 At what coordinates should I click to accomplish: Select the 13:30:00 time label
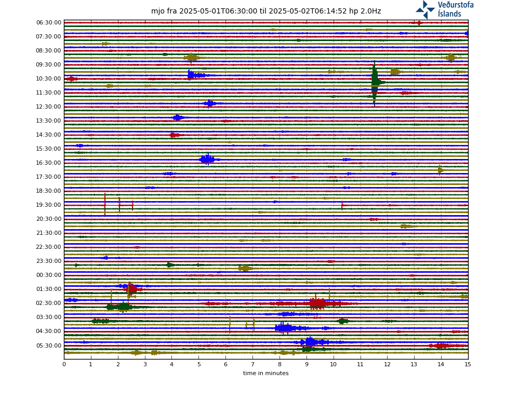[x=49, y=121]
